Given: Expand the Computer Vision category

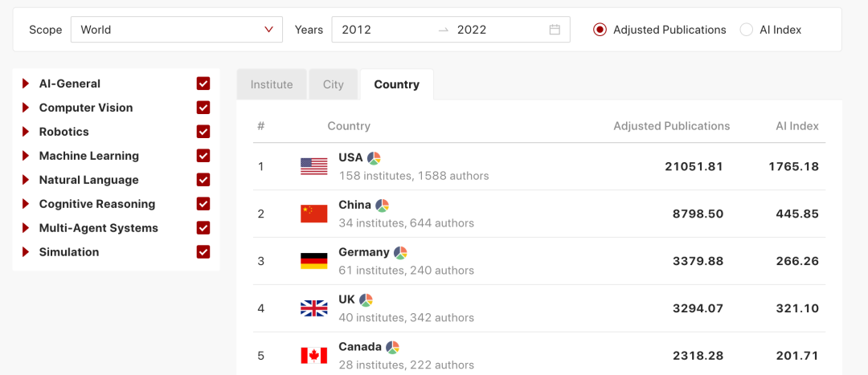Looking at the screenshot, I should click(27, 108).
